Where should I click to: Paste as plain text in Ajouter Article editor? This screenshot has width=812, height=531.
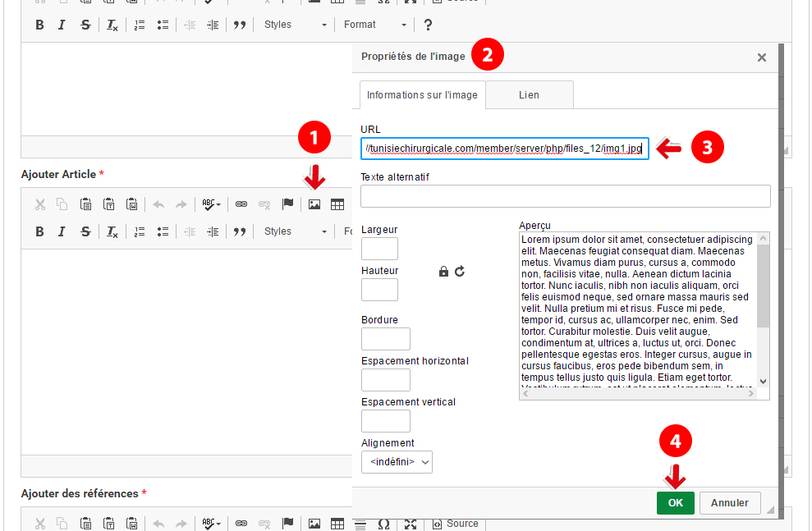[108, 204]
